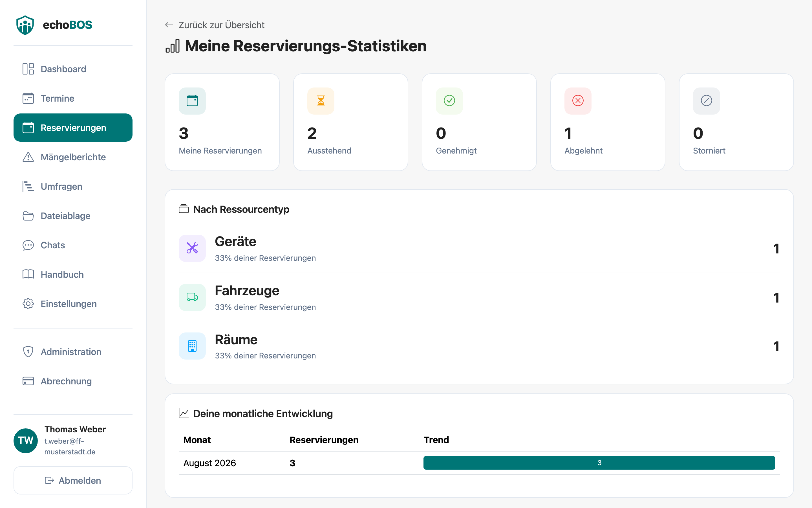Click the red X icon in Abgelehnt card
This screenshot has height=508, width=812.
[x=578, y=101]
